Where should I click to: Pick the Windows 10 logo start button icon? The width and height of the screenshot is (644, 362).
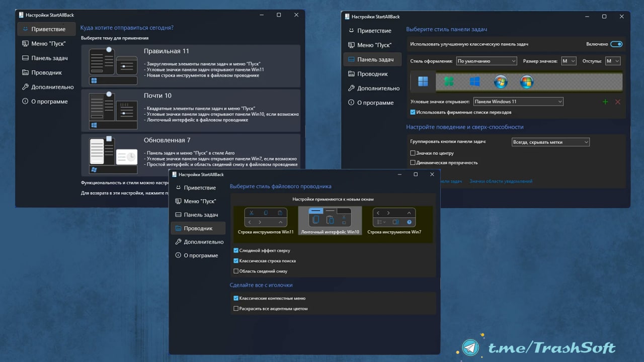[474, 81]
